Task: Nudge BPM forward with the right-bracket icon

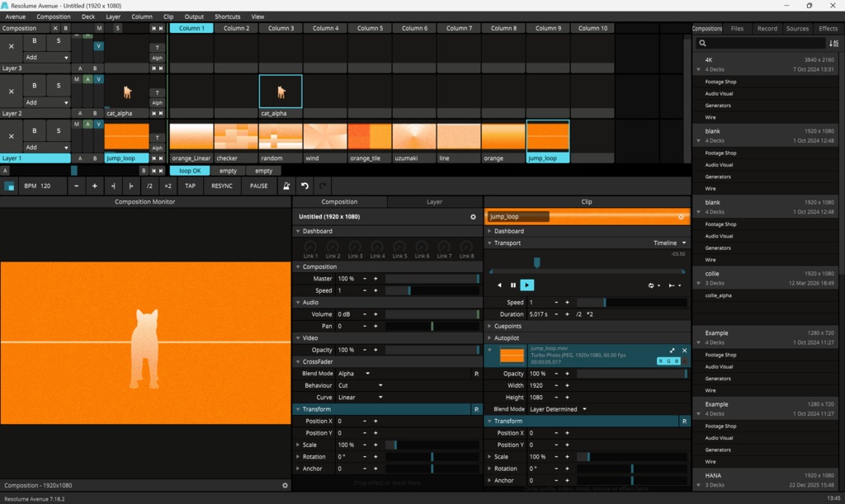Action: (x=131, y=186)
